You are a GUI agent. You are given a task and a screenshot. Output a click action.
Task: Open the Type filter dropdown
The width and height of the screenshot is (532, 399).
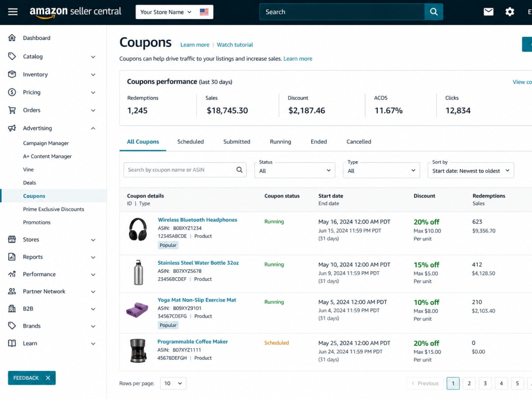(x=381, y=170)
